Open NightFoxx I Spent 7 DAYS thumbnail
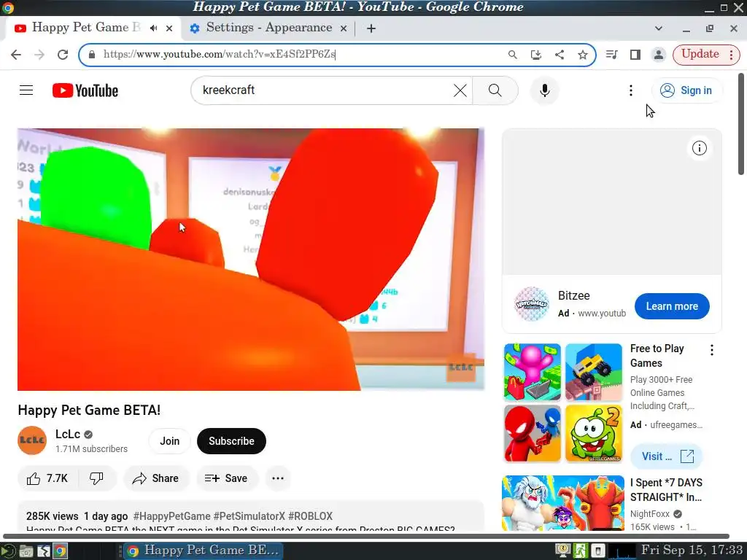The image size is (747, 560). [563, 503]
